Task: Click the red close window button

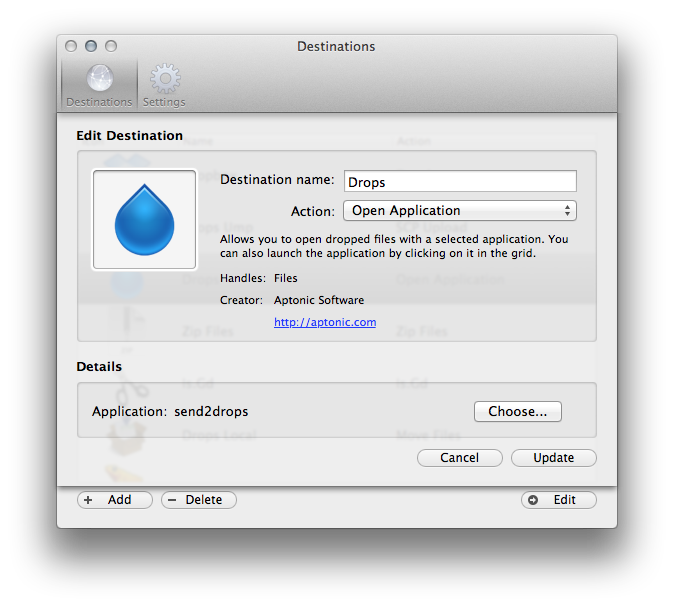Action: click(71, 46)
